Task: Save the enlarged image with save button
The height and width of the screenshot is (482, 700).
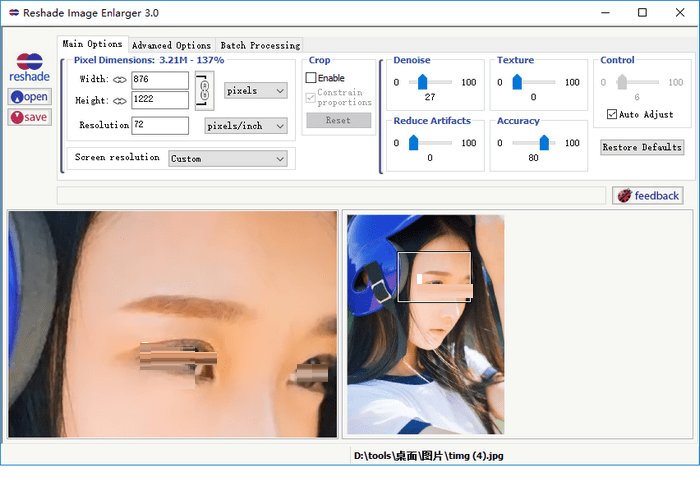Action: point(30,117)
